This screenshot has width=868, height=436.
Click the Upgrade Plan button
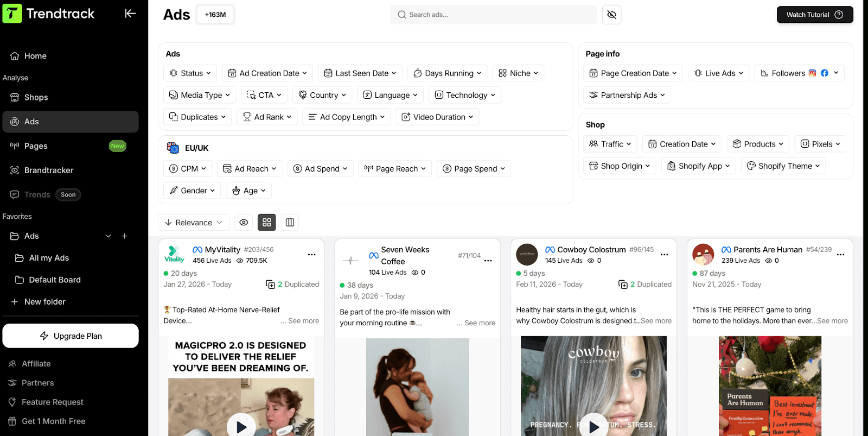pos(71,336)
